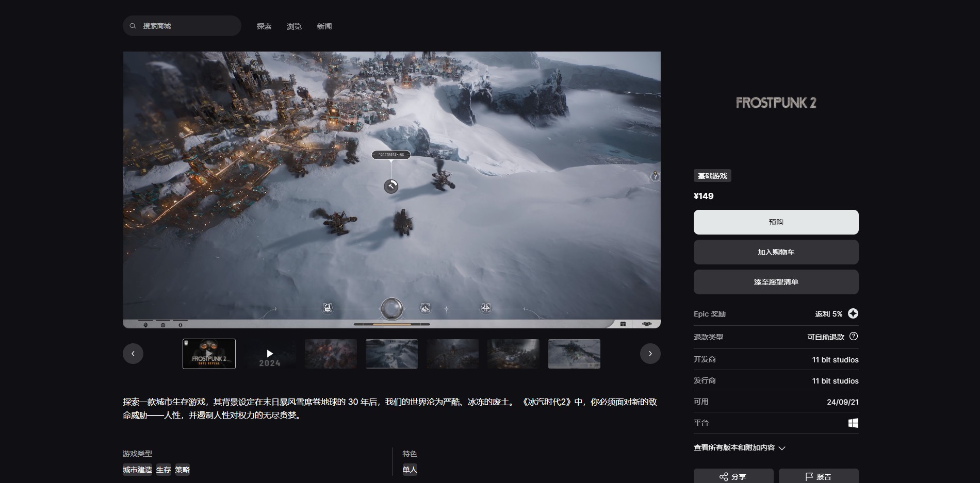Click the 添至愿望清单 wishlist button
Screen dimensions: 980x483
coord(776,281)
